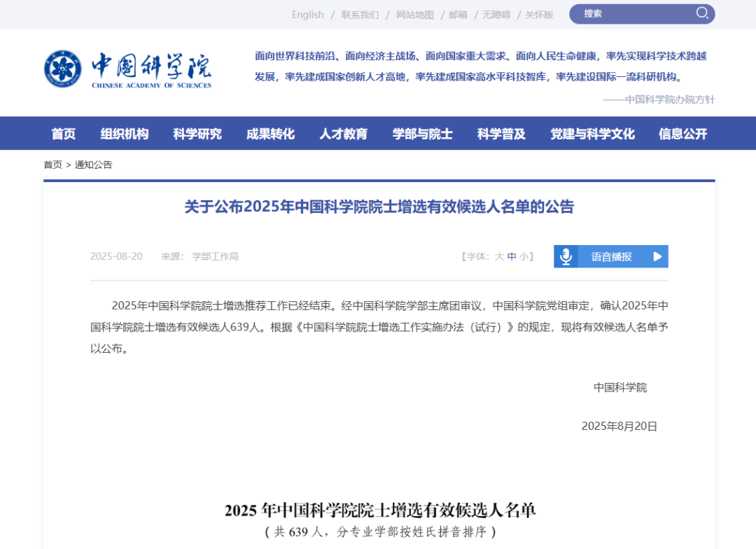
Task: Click the microphone icon for voice broadcast
Action: pos(566,256)
